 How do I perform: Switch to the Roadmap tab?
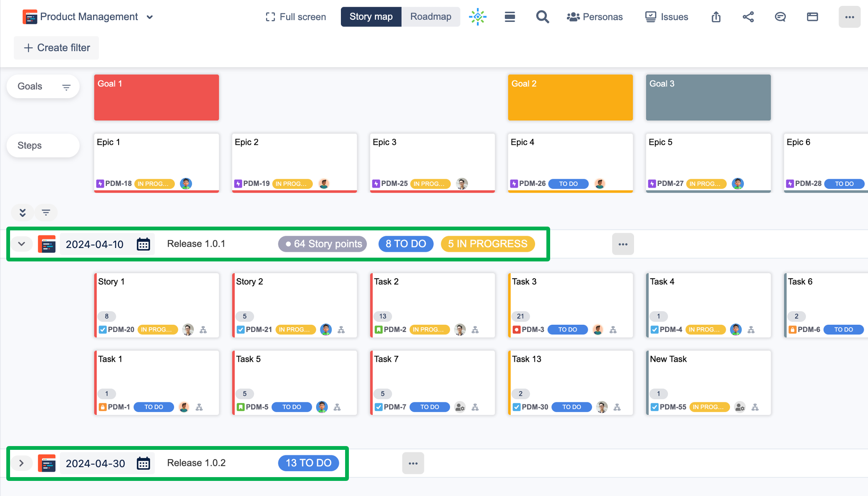click(x=431, y=17)
